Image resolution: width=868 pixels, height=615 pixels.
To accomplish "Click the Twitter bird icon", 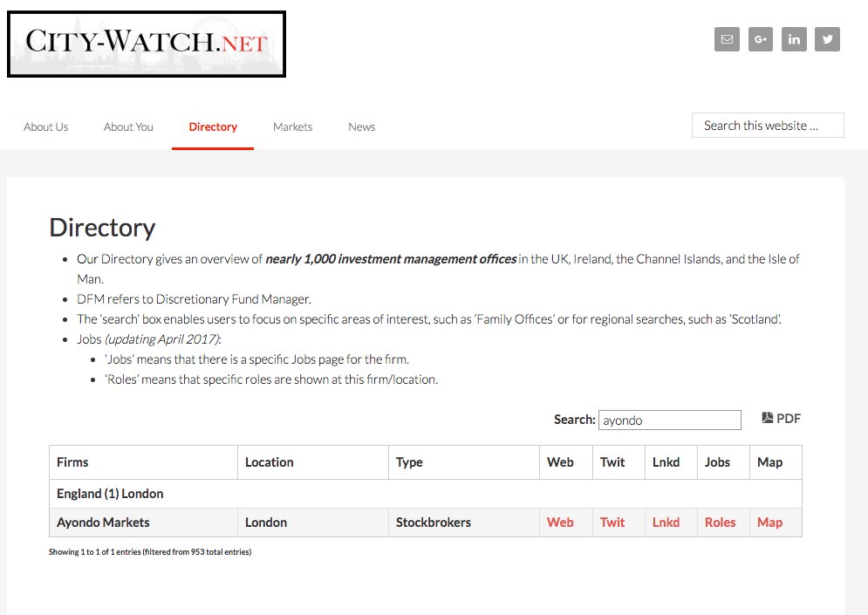I will pos(827,39).
